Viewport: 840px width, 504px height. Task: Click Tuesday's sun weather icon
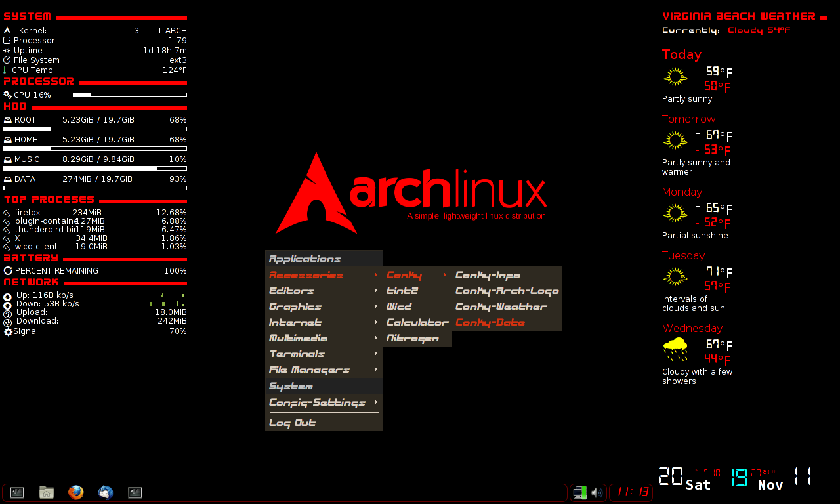pyautogui.click(x=675, y=276)
